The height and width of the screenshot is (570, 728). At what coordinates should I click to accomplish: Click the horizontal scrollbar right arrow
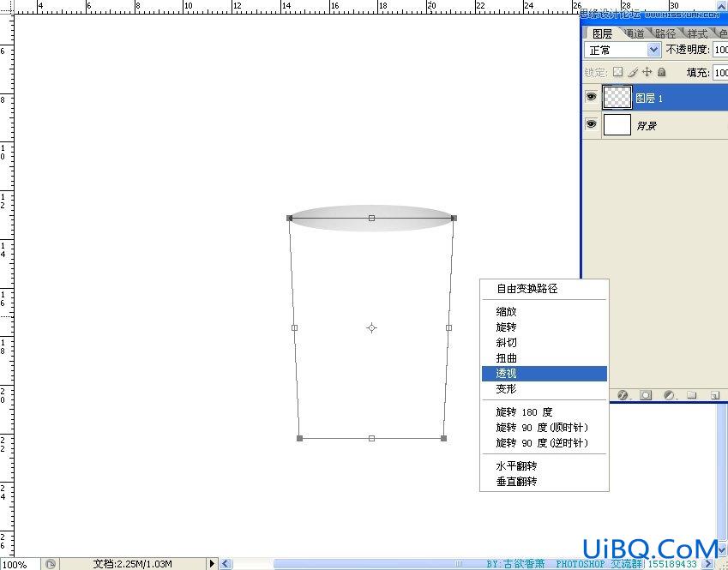(708, 564)
